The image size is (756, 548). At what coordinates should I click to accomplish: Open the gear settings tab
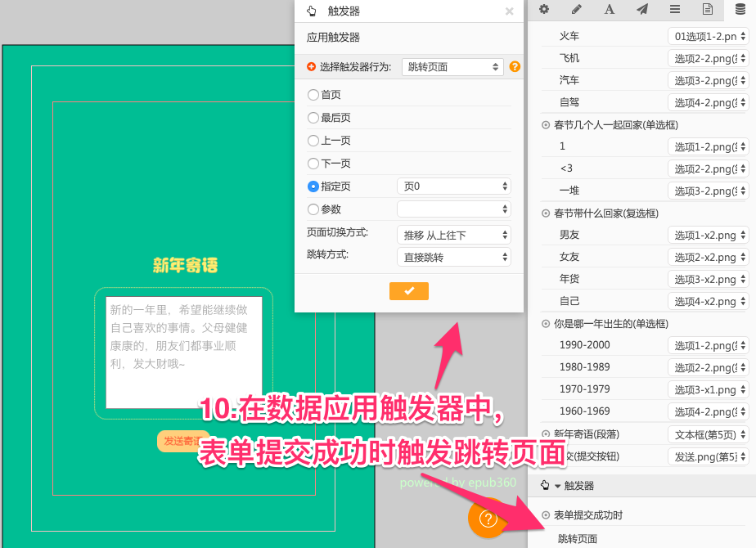coord(544,10)
